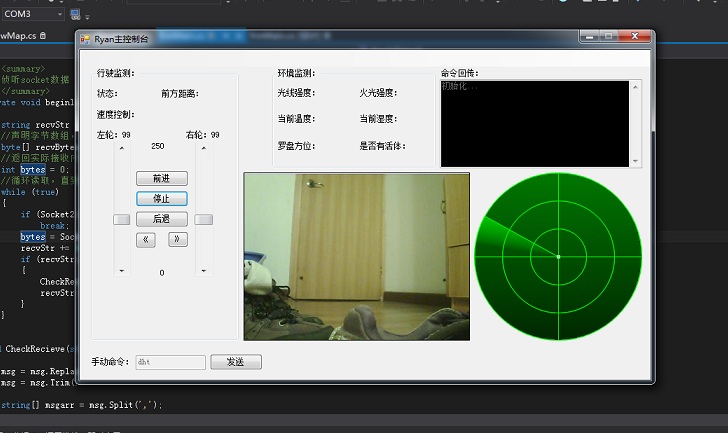Click the left slider's up arrow
Screen dimensions: 728x433
point(122,148)
